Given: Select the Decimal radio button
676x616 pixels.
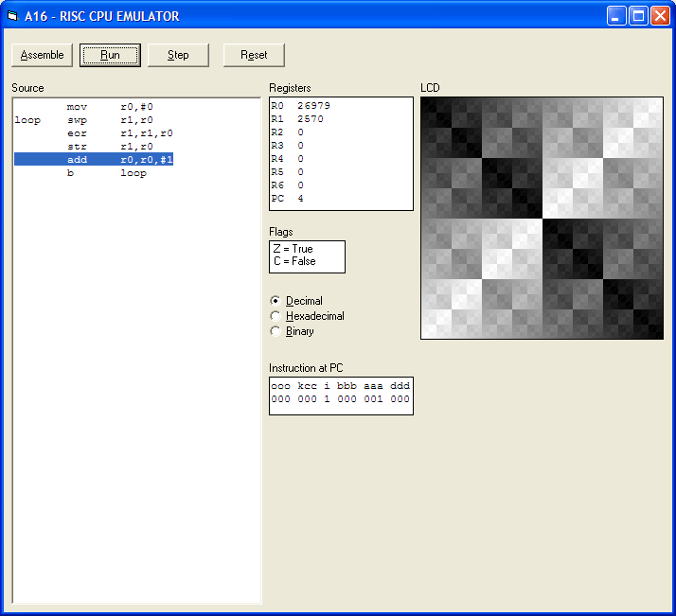Looking at the screenshot, I should click(276, 301).
